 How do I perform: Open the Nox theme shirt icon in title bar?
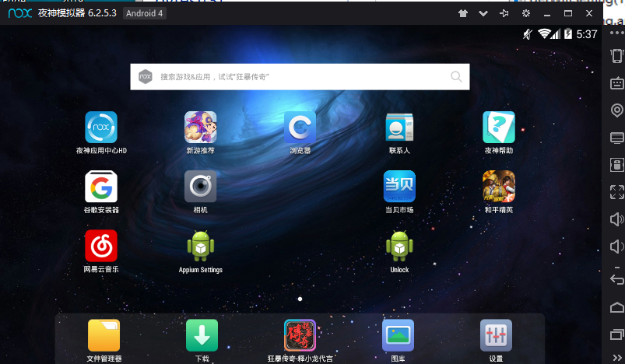(463, 13)
